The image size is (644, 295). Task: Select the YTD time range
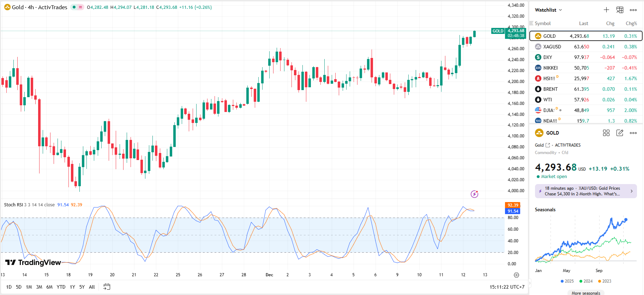coord(61,287)
